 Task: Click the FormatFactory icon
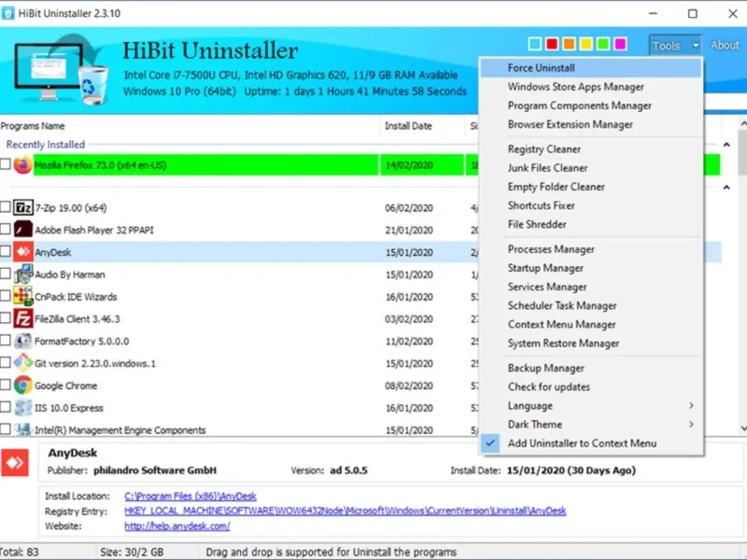22,341
